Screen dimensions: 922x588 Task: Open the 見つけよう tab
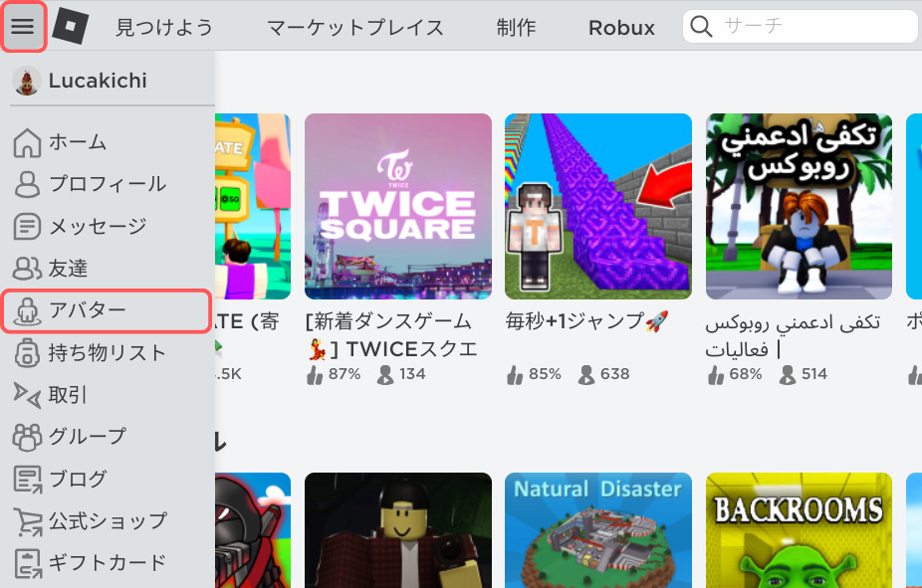coord(164,27)
